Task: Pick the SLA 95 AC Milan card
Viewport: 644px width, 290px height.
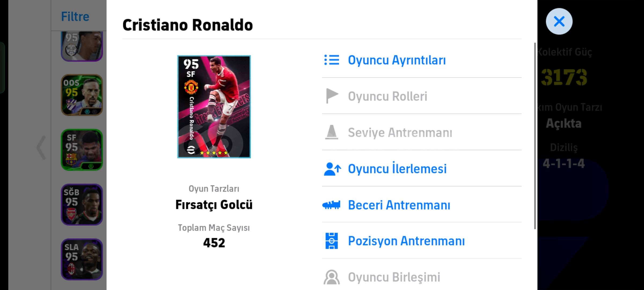Action: click(x=82, y=259)
